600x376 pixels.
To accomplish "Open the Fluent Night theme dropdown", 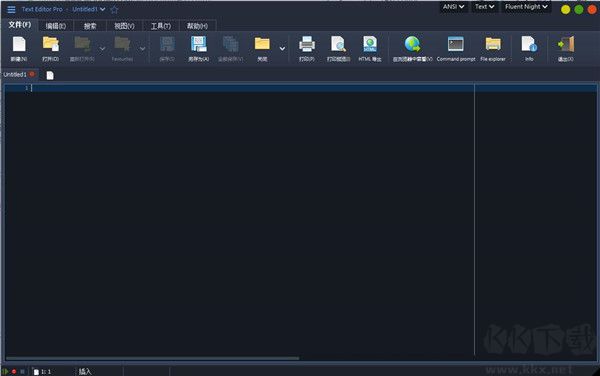I will coord(526,7).
